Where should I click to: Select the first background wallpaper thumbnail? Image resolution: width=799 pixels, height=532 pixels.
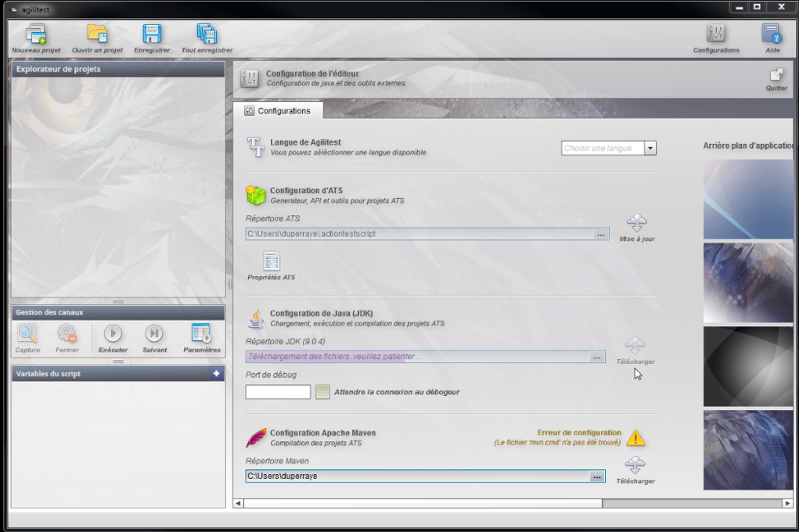click(x=748, y=199)
